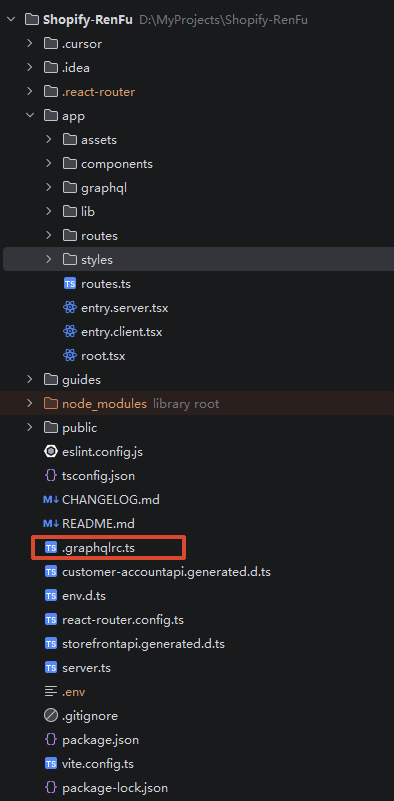This screenshot has width=394, height=801.
Task: Expand the lib folder chevron
Action: point(49,211)
